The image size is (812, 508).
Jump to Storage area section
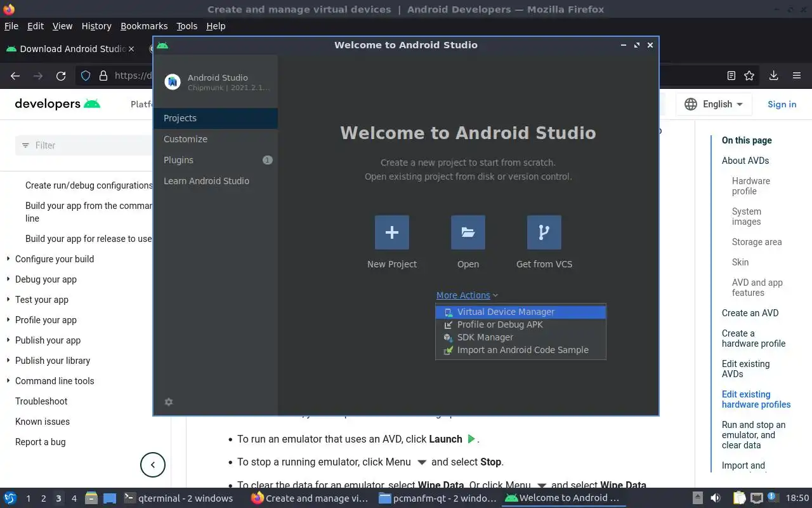[757, 242]
